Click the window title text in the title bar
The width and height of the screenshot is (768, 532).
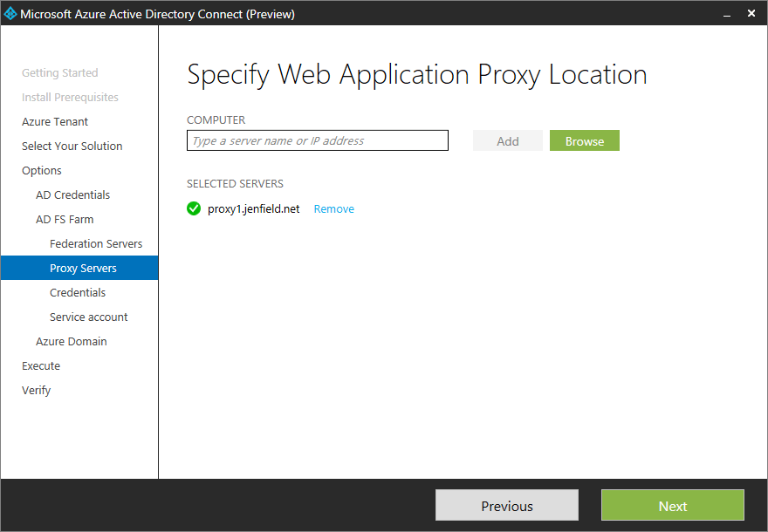(157, 14)
